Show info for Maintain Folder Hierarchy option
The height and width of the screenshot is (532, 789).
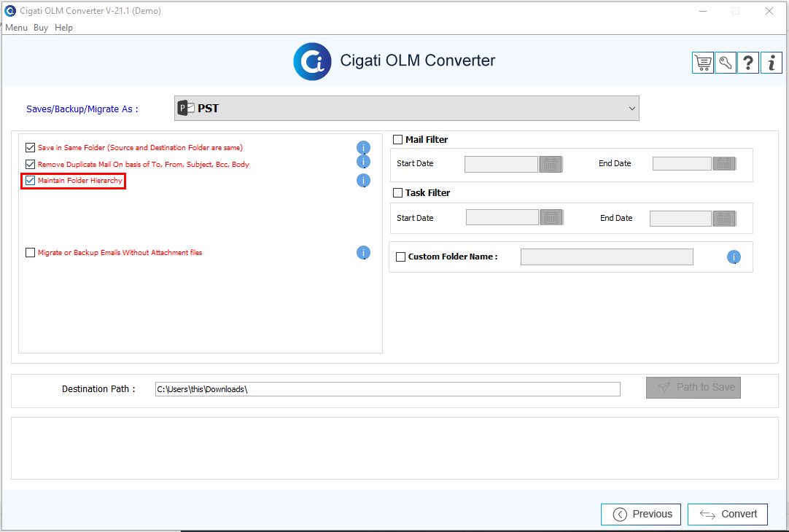[363, 181]
